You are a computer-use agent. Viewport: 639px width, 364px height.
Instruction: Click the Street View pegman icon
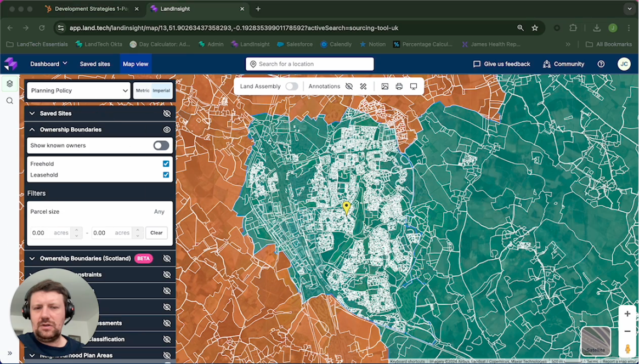point(627,349)
